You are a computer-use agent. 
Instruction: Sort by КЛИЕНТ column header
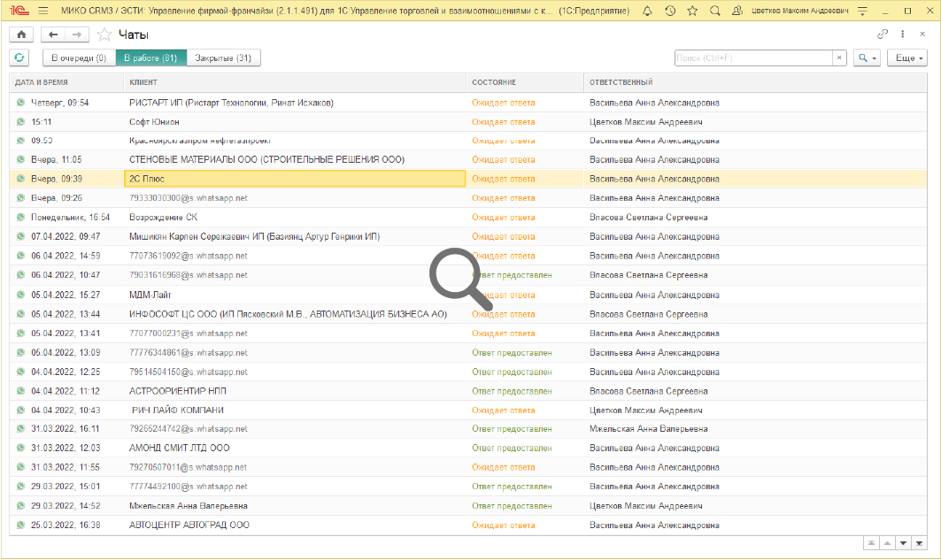295,83
